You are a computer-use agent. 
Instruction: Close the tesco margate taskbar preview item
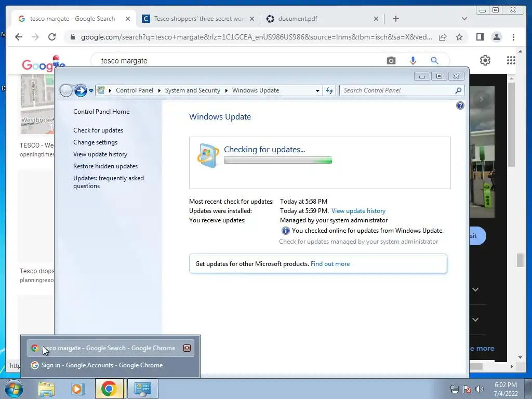[187, 348]
